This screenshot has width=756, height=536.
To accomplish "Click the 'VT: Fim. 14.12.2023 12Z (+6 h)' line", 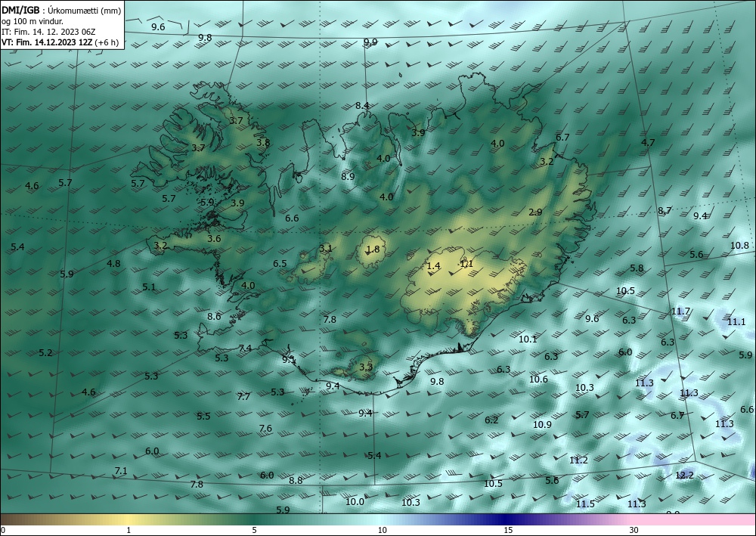I will click(x=60, y=42).
